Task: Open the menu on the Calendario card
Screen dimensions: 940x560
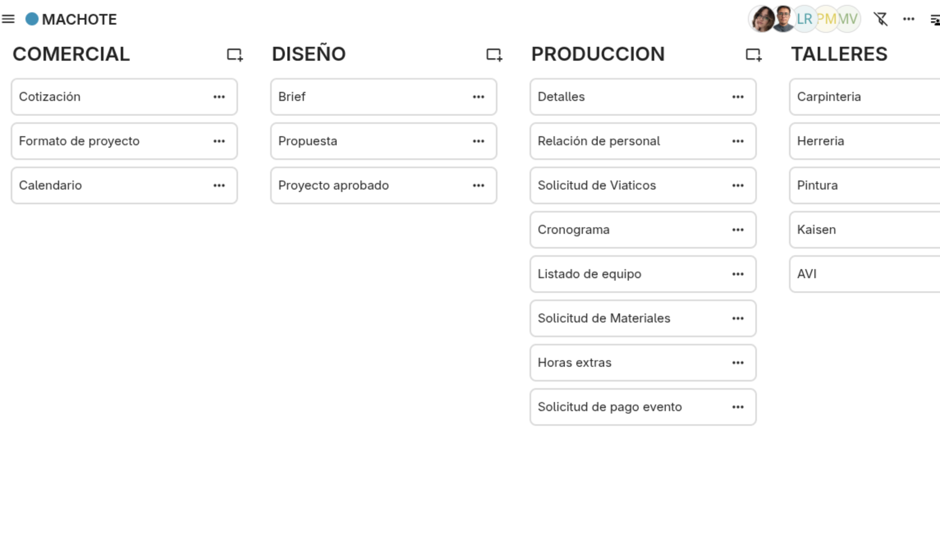Action: coord(220,185)
